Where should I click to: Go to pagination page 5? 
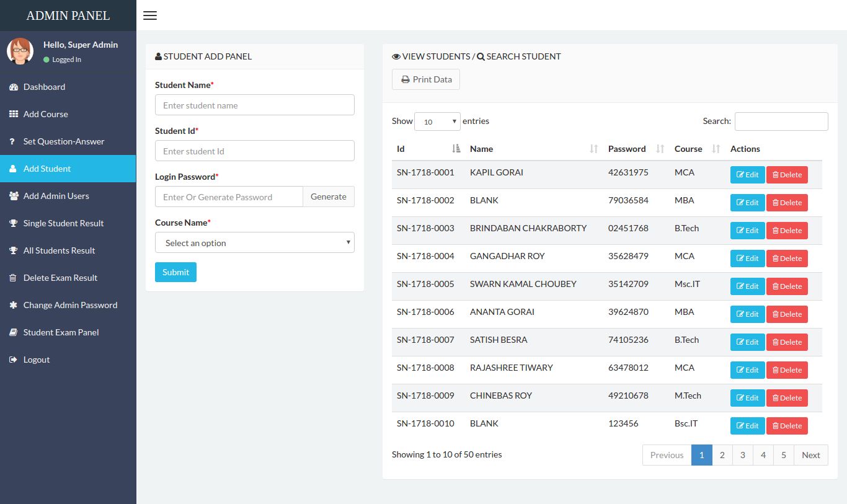point(784,455)
